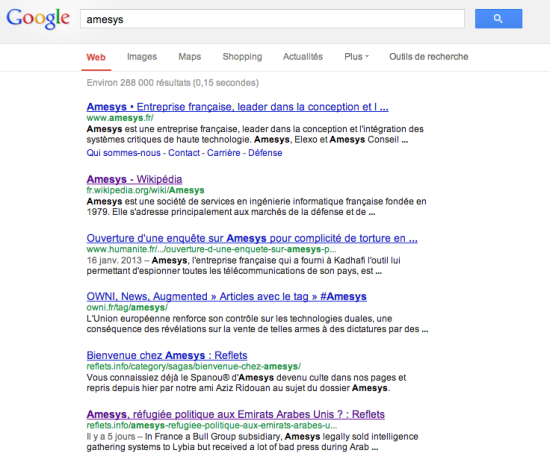Open the Amesys, réfugiée politique aux Emirats result

236,414
